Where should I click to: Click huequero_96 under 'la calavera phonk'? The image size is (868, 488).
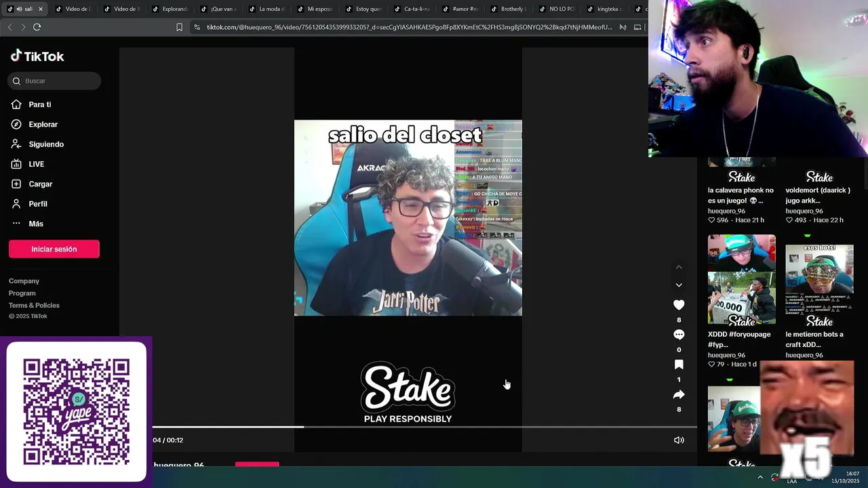point(726,211)
